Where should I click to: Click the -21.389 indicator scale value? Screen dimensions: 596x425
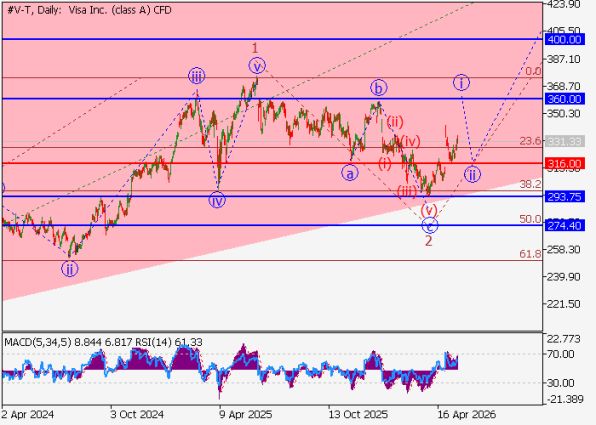[564, 399]
